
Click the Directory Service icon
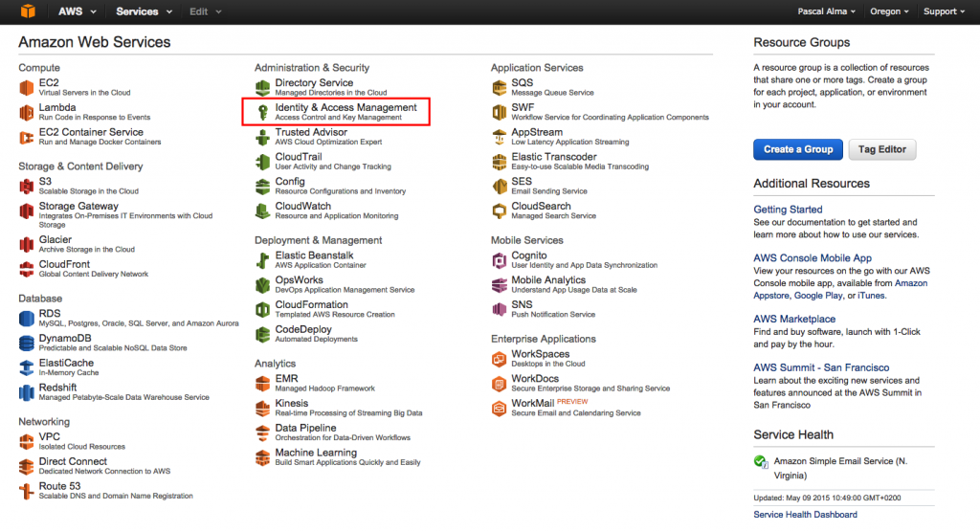coord(262,87)
